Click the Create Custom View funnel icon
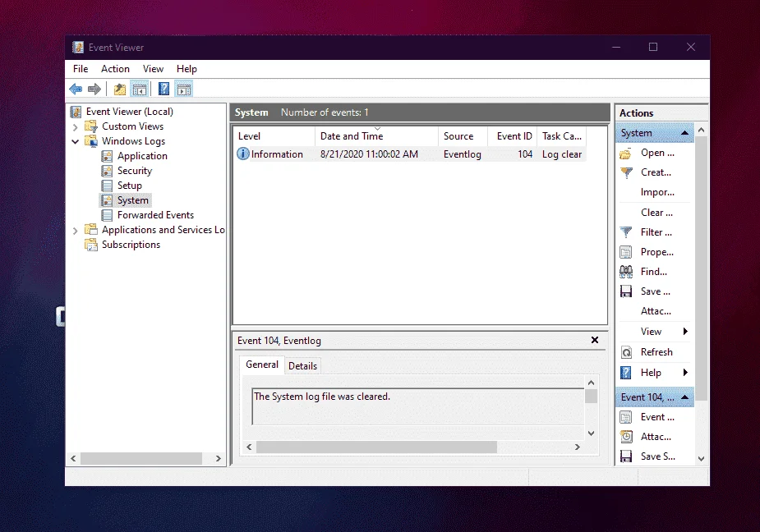760x532 pixels. click(x=626, y=172)
